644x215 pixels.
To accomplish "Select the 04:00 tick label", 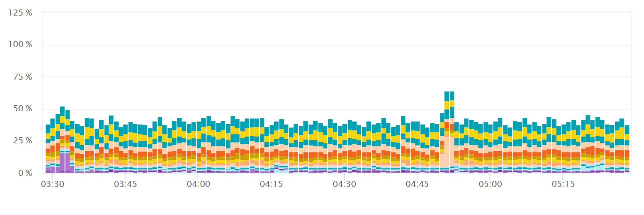I will click(198, 184).
